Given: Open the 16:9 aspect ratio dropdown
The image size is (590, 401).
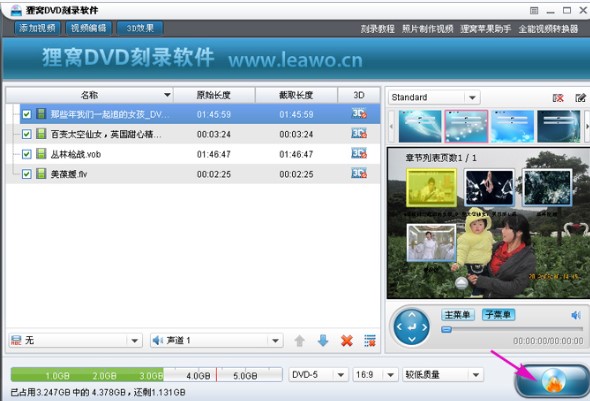Looking at the screenshot, I should coord(375,375).
